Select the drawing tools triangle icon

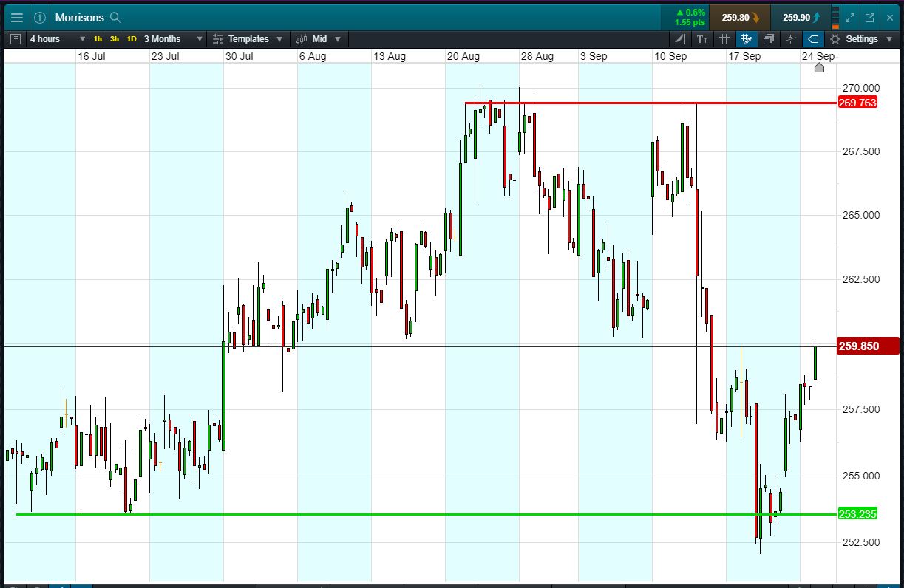point(680,39)
